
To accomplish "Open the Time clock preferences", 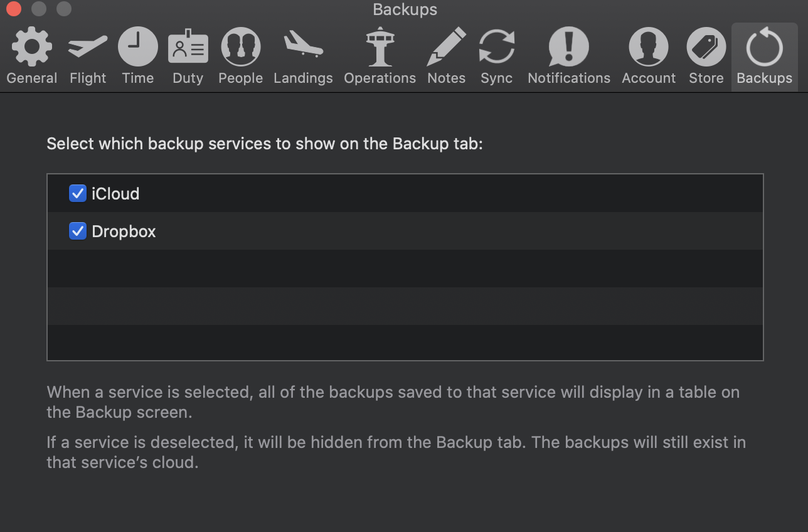I will [138, 47].
